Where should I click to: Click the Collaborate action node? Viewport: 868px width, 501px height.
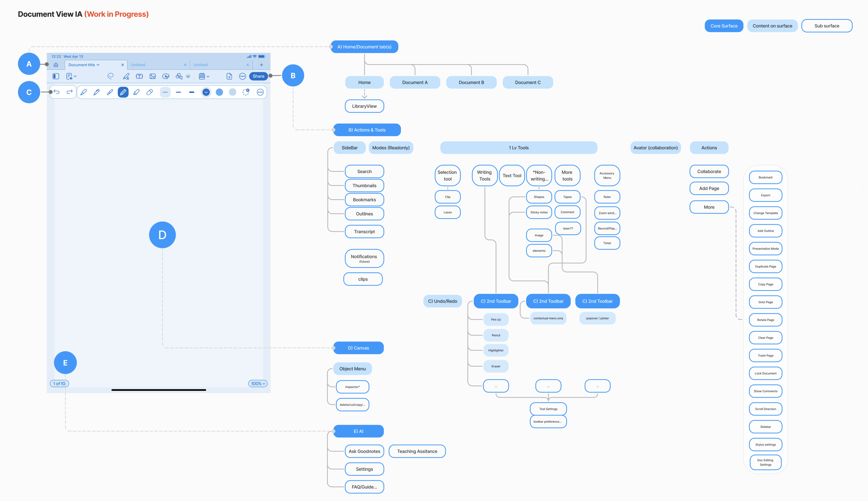pos(709,172)
